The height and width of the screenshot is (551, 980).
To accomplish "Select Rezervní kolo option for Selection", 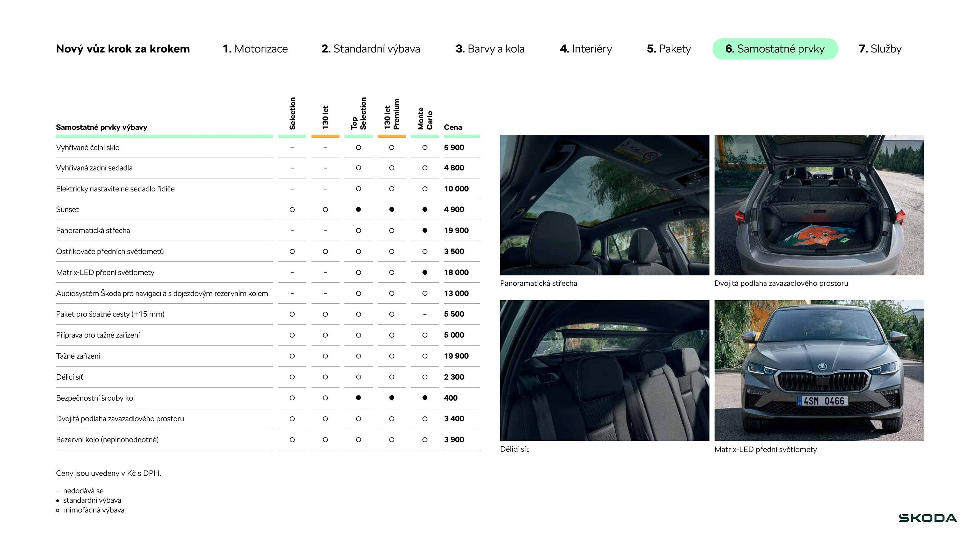I will tap(292, 440).
